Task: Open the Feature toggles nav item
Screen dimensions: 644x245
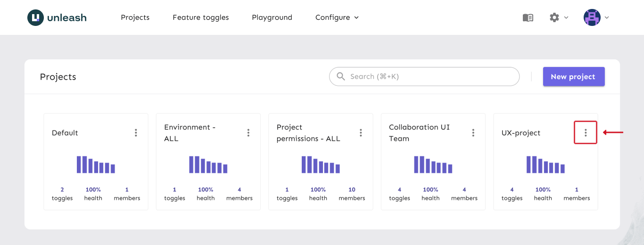Action: coord(201,17)
